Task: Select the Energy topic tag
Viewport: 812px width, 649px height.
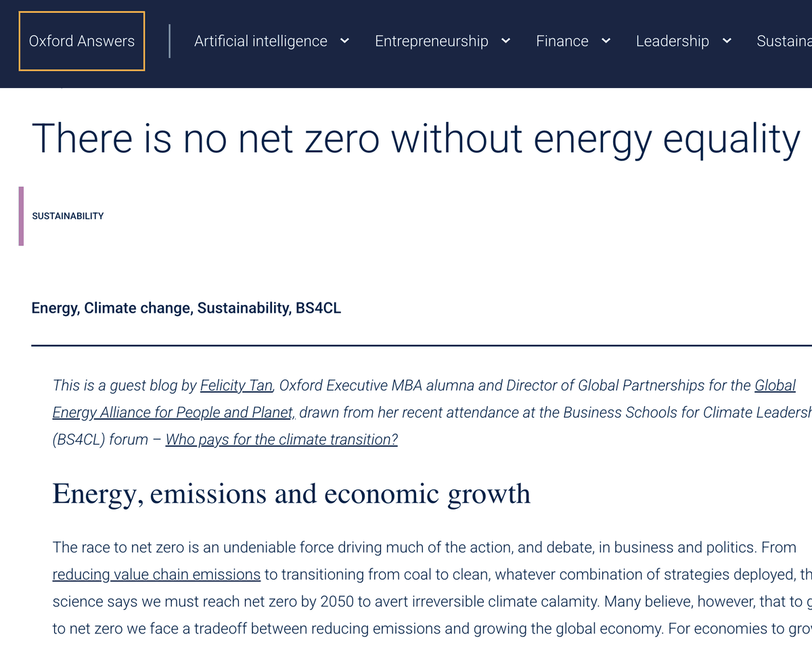Action: pyautogui.click(x=55, y=309)
